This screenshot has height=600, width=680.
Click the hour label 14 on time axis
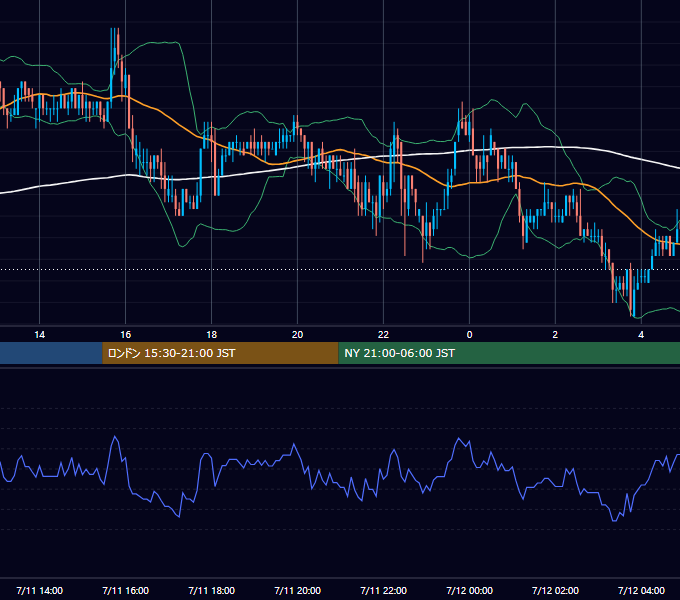point(39,335)
